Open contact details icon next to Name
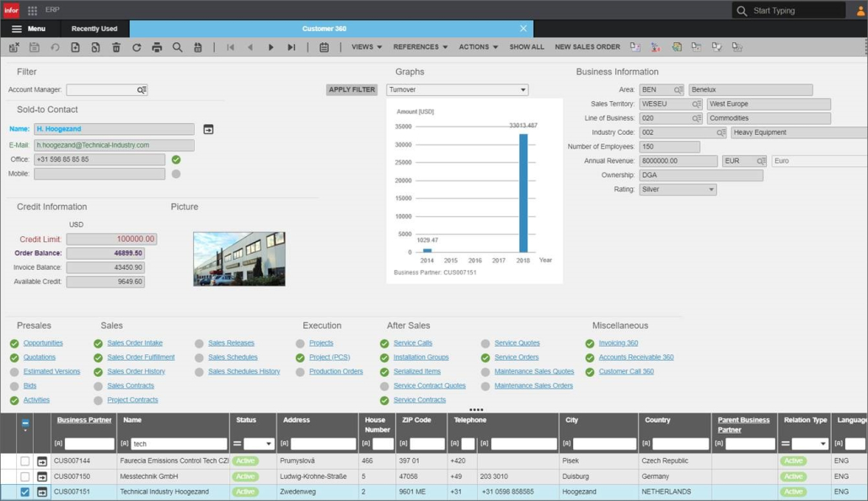This screenshot has width=868, height=501. pos(208,129)
